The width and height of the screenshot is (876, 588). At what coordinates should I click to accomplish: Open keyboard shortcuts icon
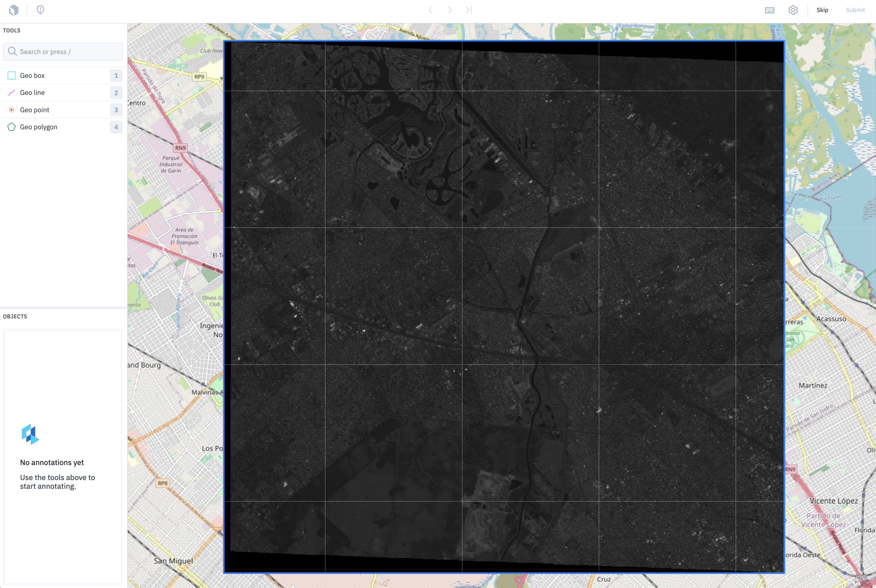[x=769, y=10]
